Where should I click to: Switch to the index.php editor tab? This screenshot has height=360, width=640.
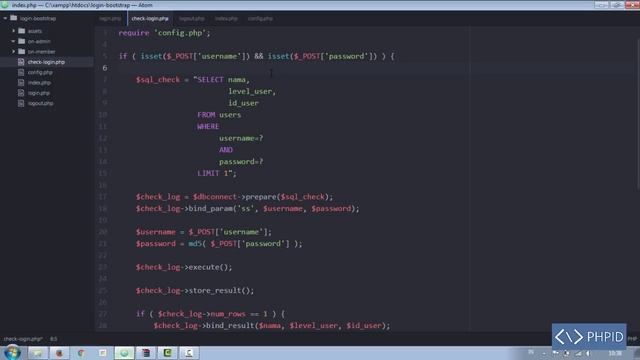tap(226, 18)
